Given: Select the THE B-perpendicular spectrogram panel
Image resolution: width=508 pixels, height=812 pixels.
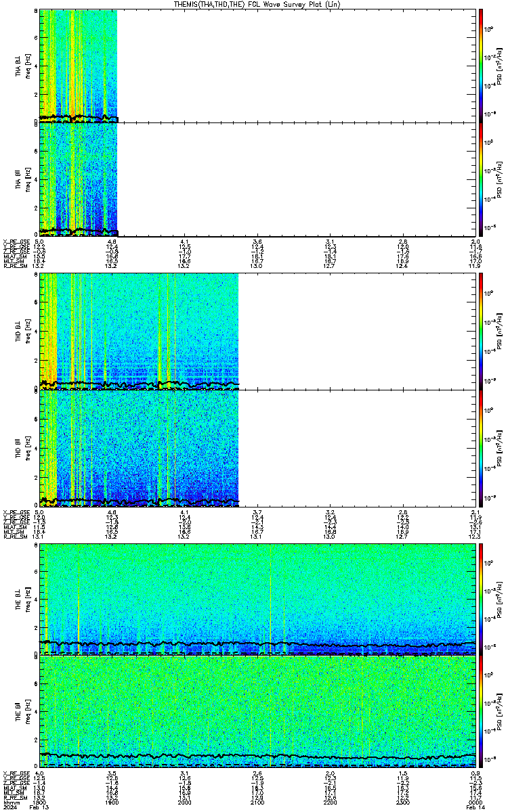Looking at the screenshot, I should coord(257,599).
